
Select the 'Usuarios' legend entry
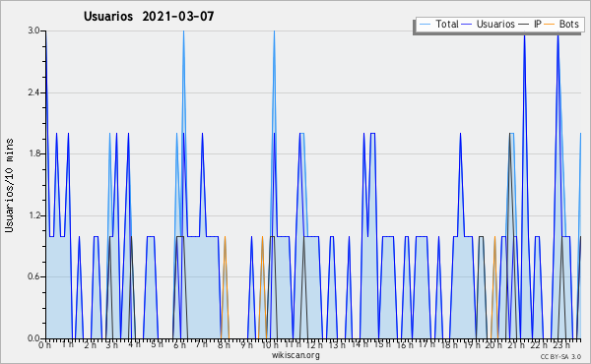click(x=488, y=24)
